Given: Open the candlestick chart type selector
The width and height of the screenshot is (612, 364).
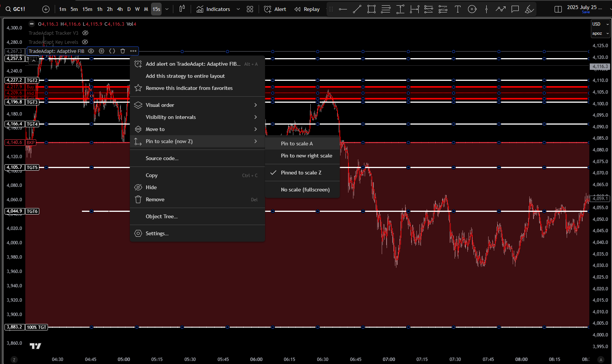Looking at the screenshot, I should pos(182,9).
